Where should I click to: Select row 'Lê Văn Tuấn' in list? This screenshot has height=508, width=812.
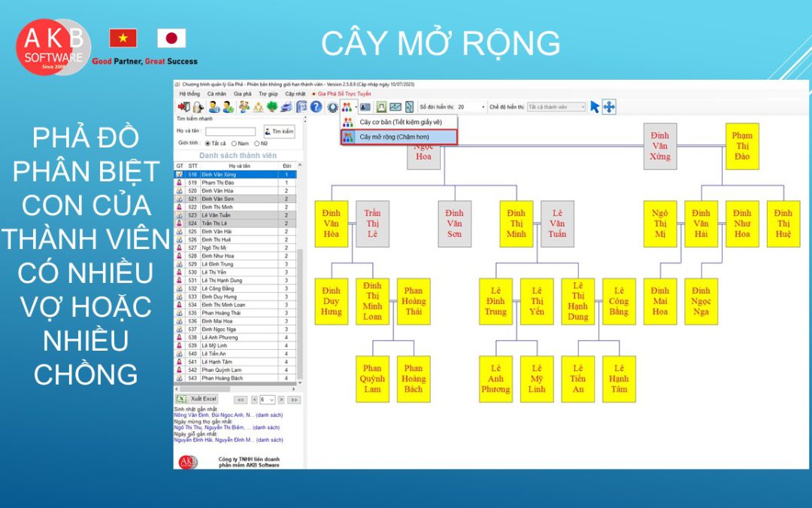pos(235,215)
